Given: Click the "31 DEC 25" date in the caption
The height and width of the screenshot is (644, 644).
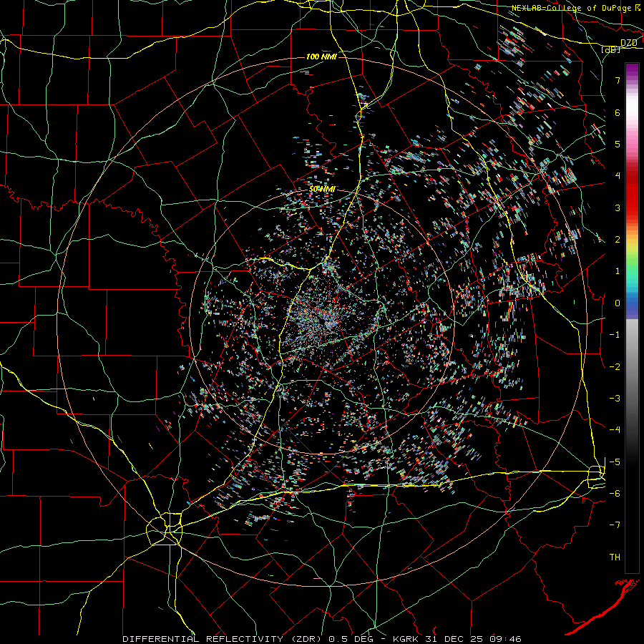Looking at the screenshot, I should 454,639.
